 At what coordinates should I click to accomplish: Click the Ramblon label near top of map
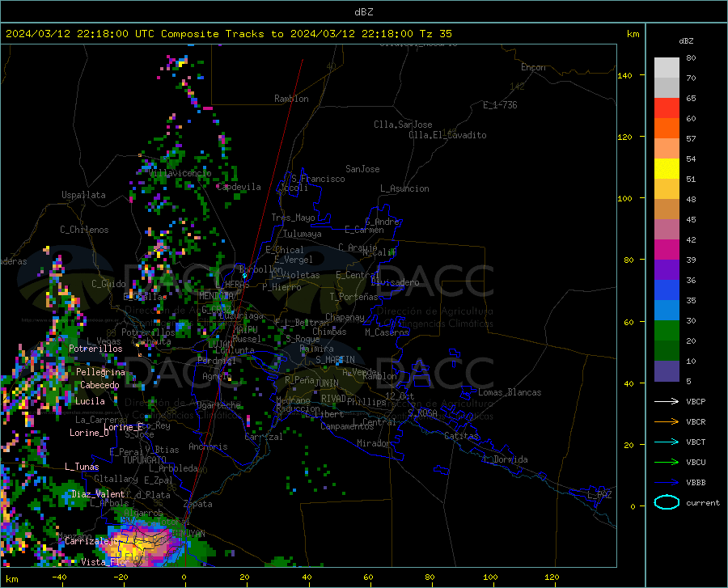[291, 99]
